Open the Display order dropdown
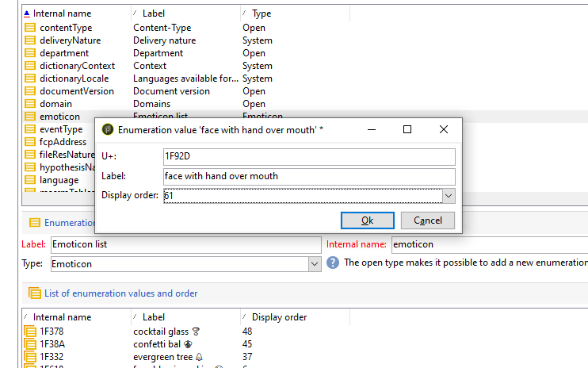The height and width of the screenshot is (368, 588). (x=449, y=195)
